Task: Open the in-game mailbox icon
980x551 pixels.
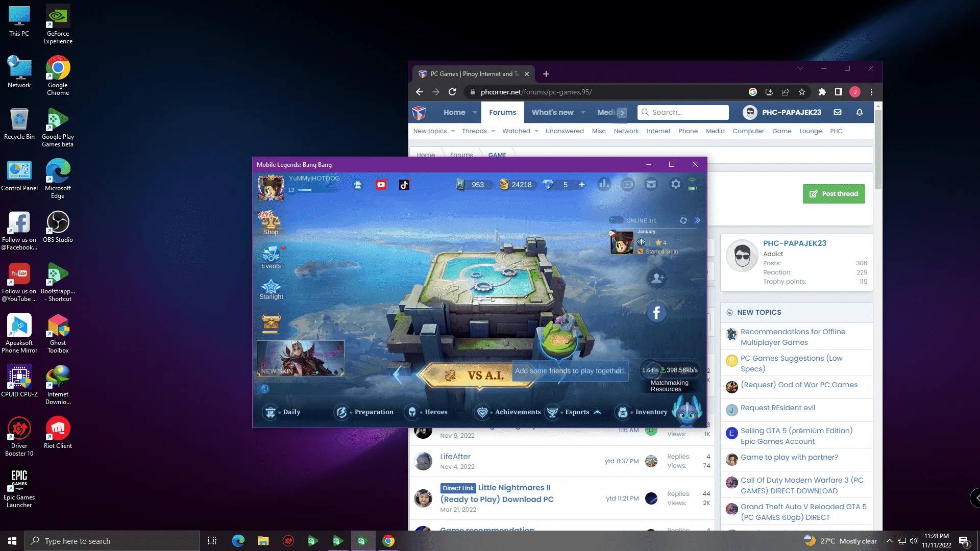Action: (x=651, y=184)
